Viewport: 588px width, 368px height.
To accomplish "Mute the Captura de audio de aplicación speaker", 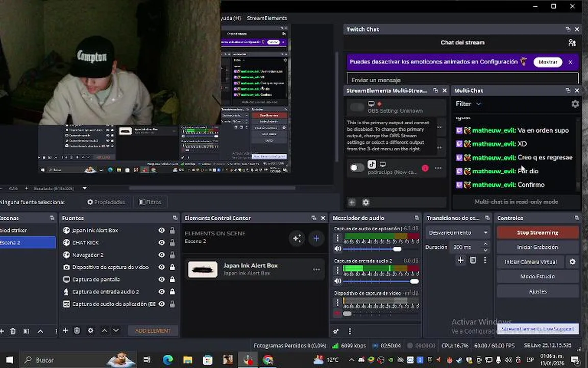I will tap(337, 248).
